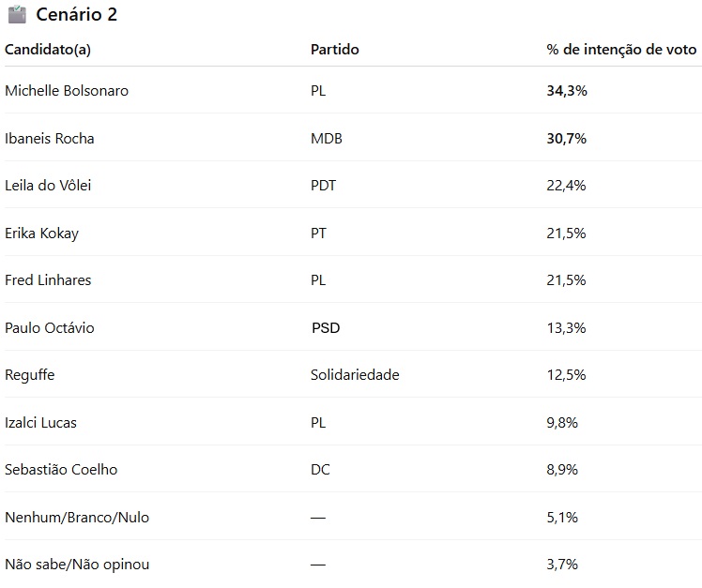Click Erika Kokay candidate name
This screenshot has width=702, height=588.
point(41,234)
